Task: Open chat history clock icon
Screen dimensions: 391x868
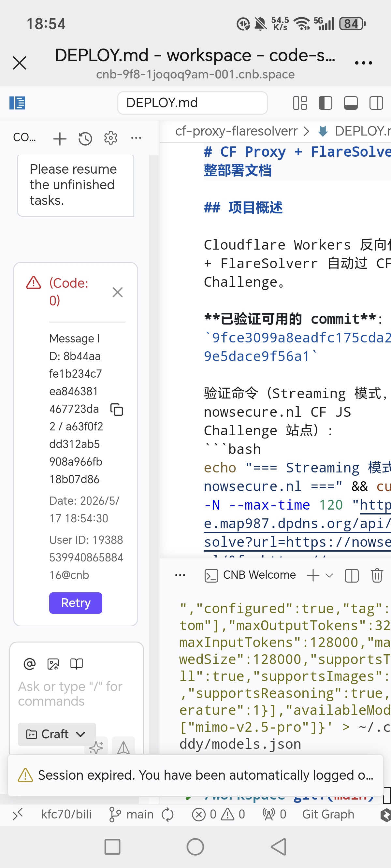Action: (85, 138)
